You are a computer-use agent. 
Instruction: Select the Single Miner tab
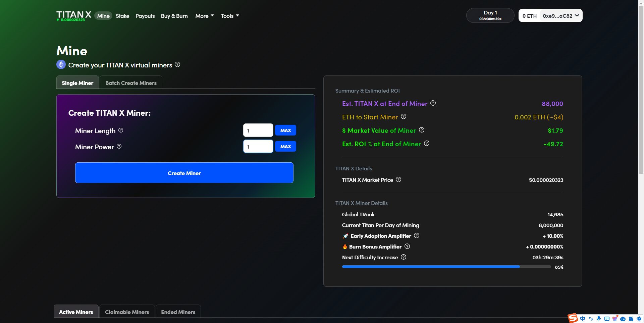(x=77, y=83)
